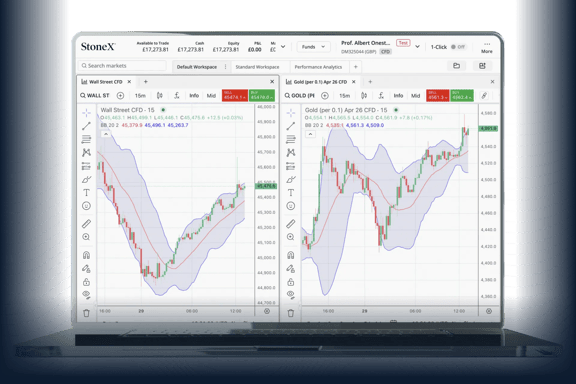576x384 pixels.
Task: Open 15m interval dropdown in Wall Street chart
Action: coord(140,96)
